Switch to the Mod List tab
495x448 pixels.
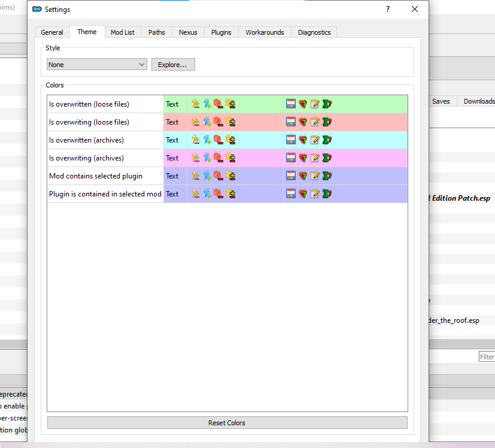[122, 32]
